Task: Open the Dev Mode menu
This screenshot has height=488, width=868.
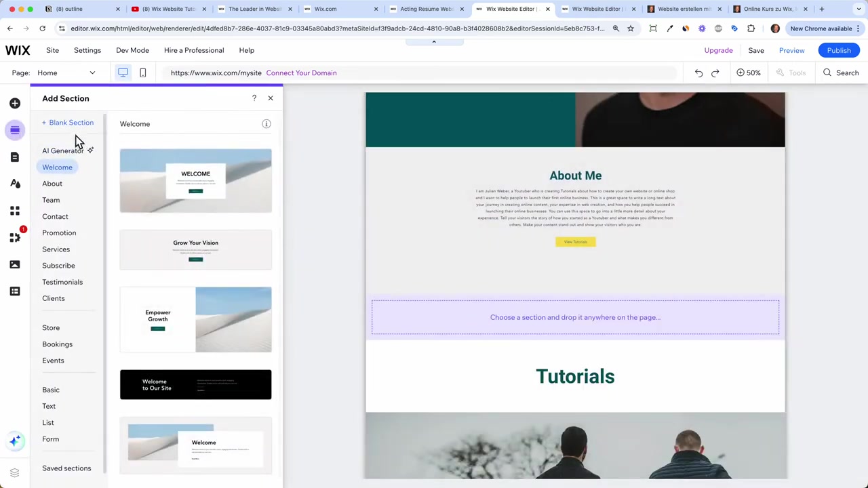Action: (x=132, y=50)
